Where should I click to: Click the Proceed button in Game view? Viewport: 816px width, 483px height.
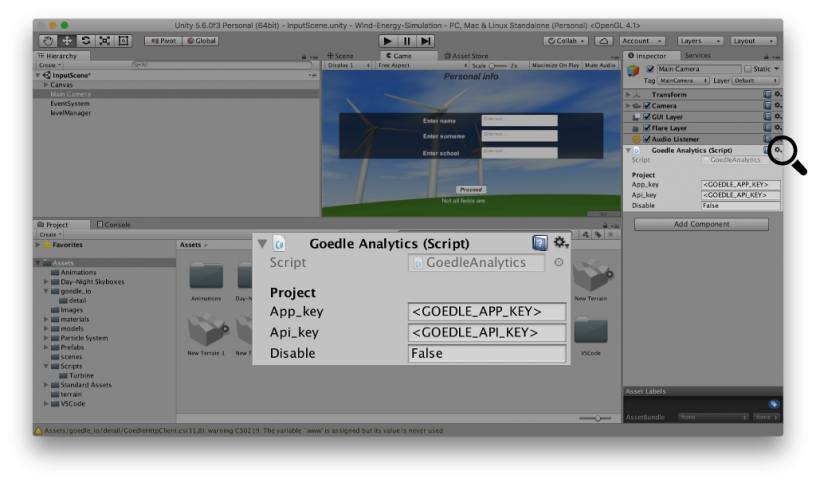(471, 189)
